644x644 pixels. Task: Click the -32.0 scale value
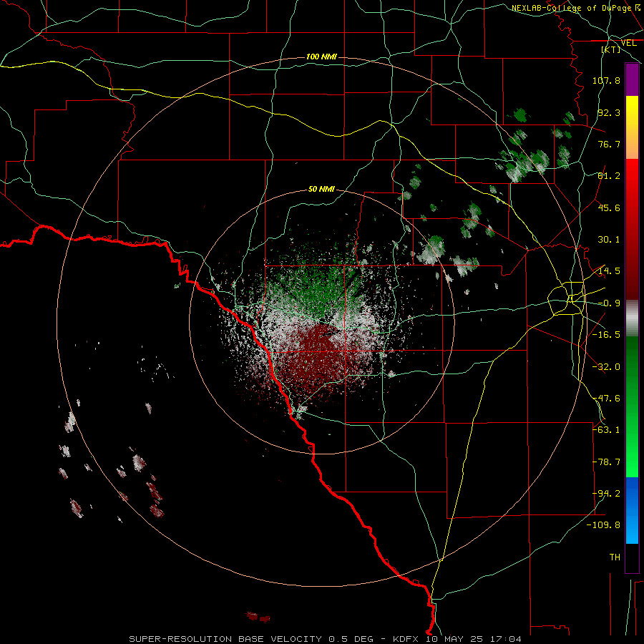point(606,367)
